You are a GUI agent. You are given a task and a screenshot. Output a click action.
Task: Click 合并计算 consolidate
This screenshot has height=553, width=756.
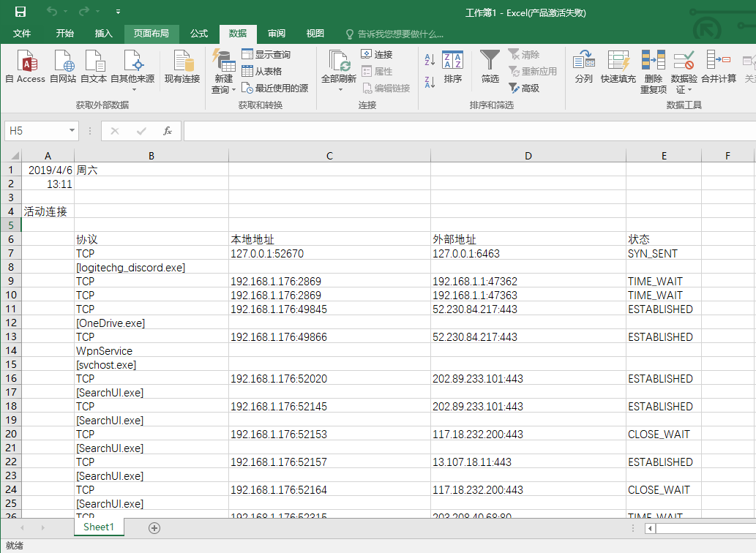pos(719,67)
